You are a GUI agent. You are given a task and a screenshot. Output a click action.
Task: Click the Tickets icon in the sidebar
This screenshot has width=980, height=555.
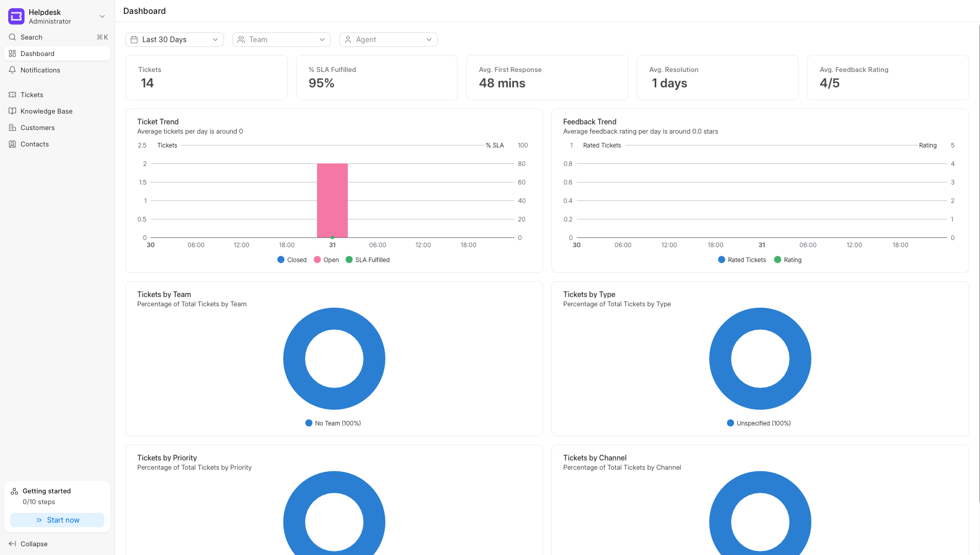12,95
